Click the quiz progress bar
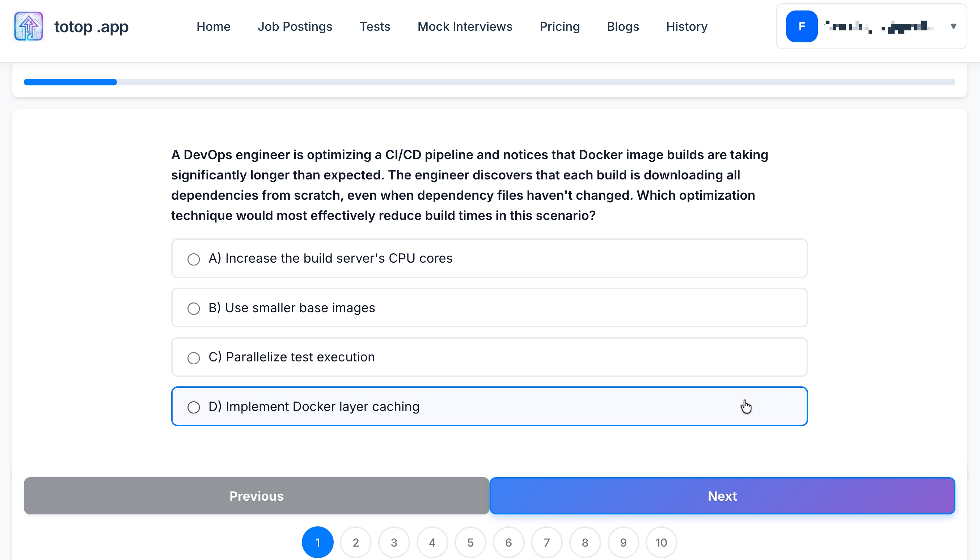Screen dimensions: 980x560 coord(489,82)
